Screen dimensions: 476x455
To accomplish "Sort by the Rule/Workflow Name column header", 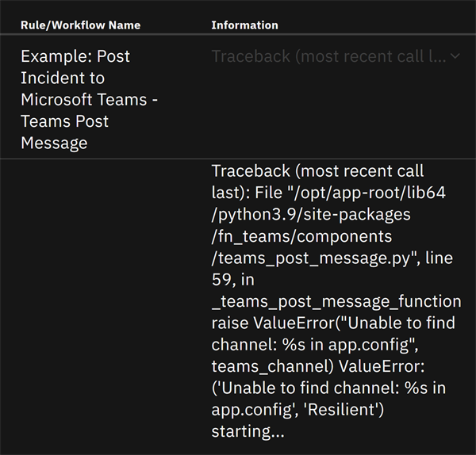I will (x=80, y=25).
